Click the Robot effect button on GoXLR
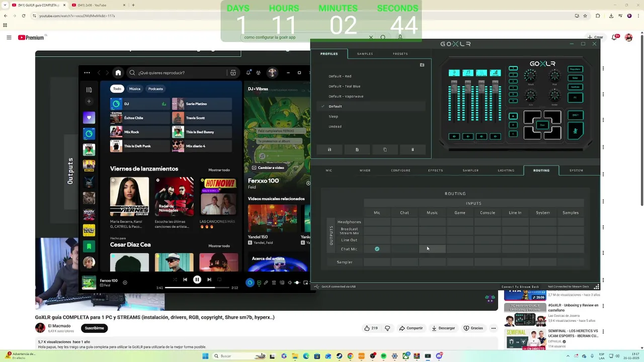Image resolution: width=644 pixels, height=362 pixels. (576, 78)
